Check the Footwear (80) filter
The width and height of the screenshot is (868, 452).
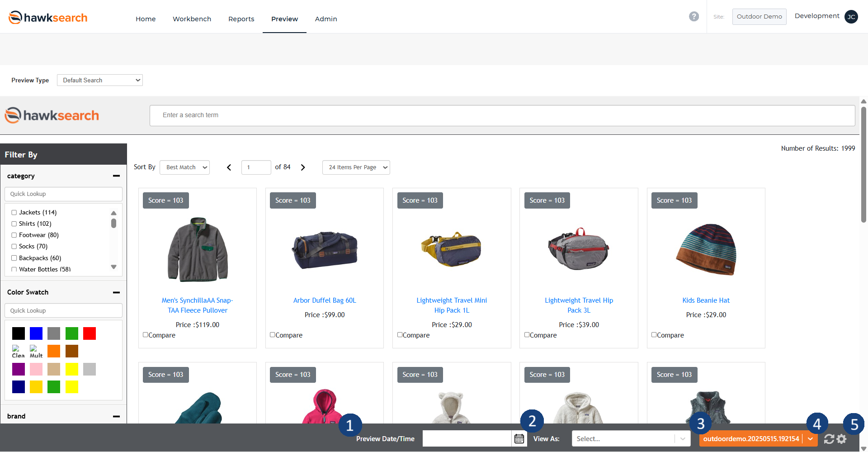14,235
